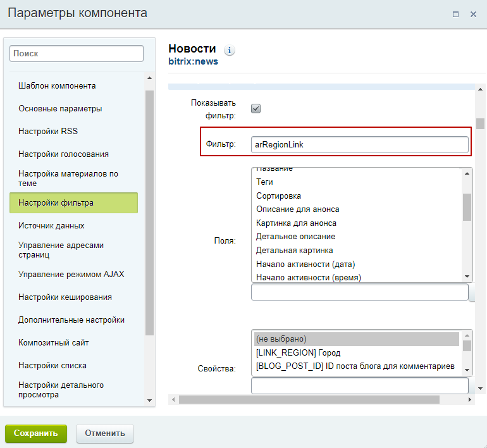Viewport: 487px width, 448px height.
Task: Click the down arrow of the left menu scrollbar
Action: (x=149, y=400)
